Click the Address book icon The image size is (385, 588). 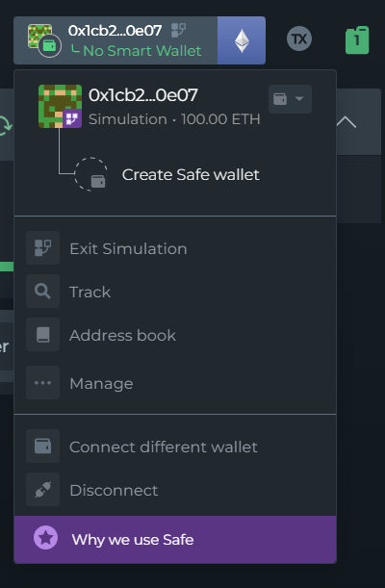(x=42, y=335)
